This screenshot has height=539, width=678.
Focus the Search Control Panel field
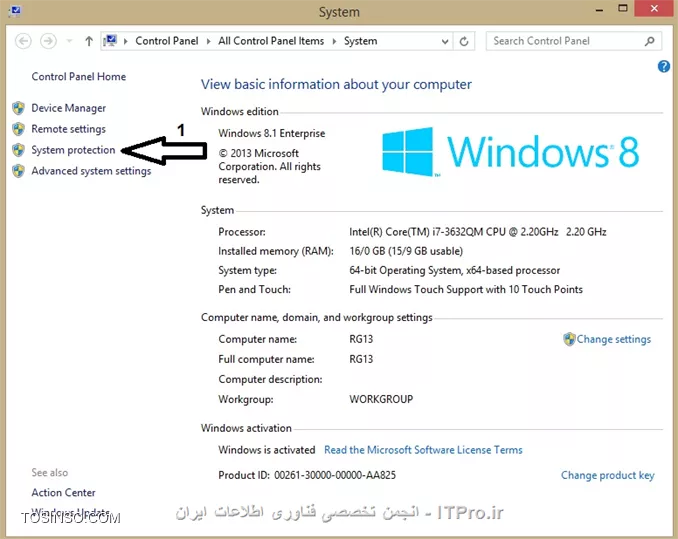(x=573, y=41)
